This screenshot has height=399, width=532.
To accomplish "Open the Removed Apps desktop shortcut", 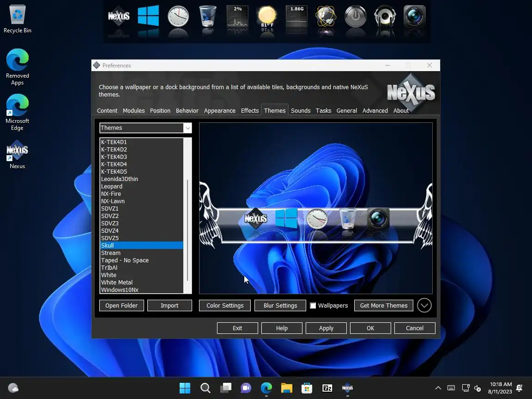I will pos(17,67).
